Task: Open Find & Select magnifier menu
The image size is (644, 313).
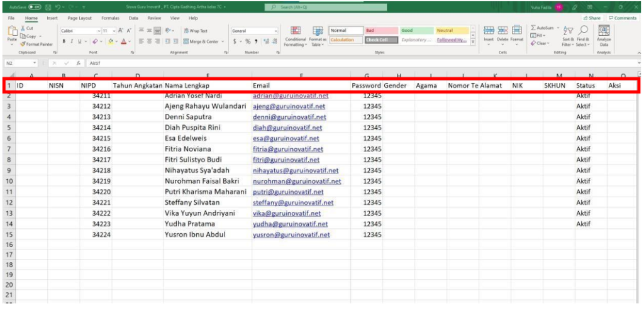Action: [583, 36]
